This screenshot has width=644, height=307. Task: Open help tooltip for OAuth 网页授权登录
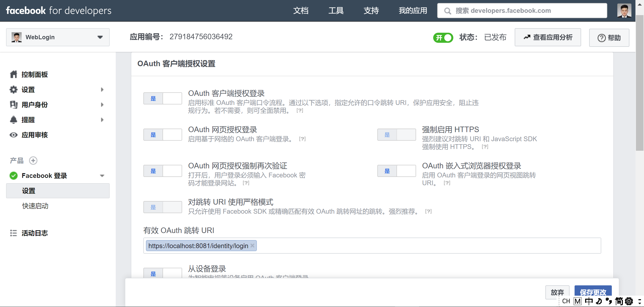point(302,139)
